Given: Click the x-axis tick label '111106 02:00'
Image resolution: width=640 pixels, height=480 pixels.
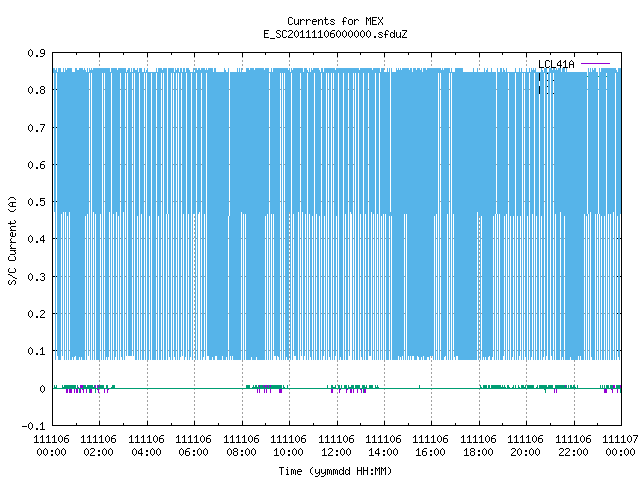Looking at the screenshot, I should tap(98, 446).
